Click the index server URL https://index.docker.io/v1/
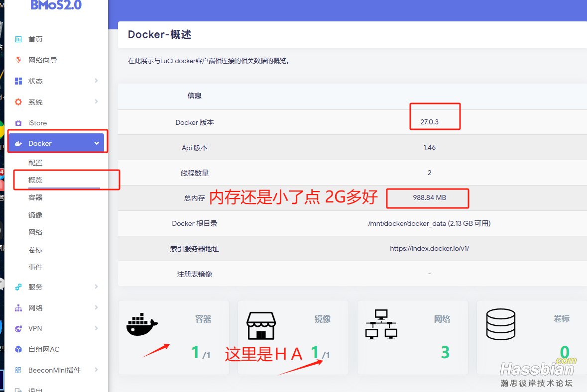The width and height of the screenshot is (587, 392). [x=429, y=248]
